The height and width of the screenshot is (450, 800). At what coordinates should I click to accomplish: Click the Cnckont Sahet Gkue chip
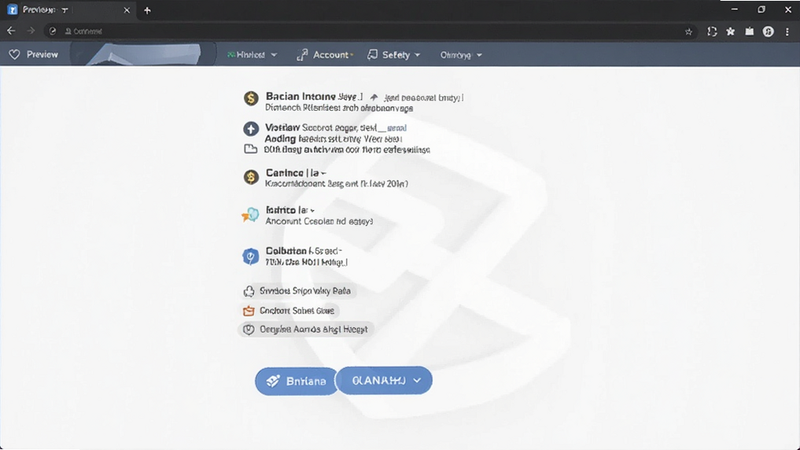click(289, 310)
